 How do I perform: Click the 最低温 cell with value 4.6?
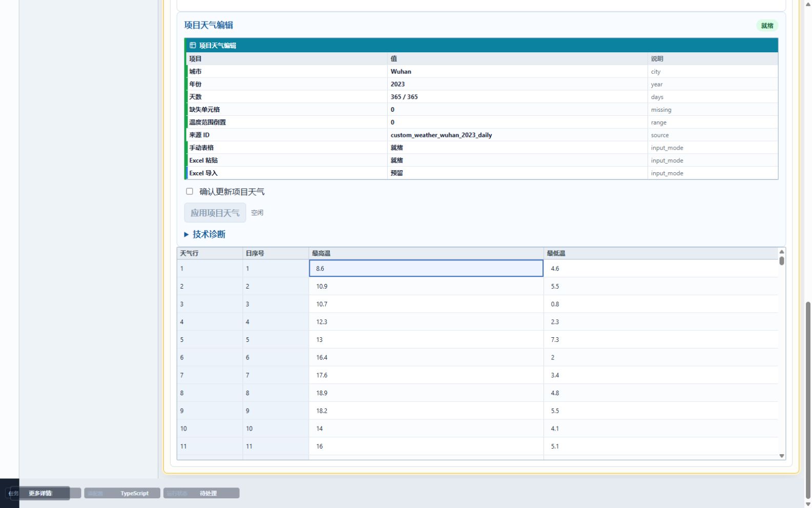661,268
